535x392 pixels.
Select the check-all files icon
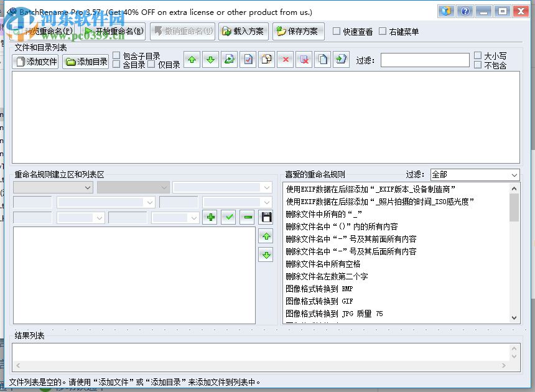[x=247, y=60]
